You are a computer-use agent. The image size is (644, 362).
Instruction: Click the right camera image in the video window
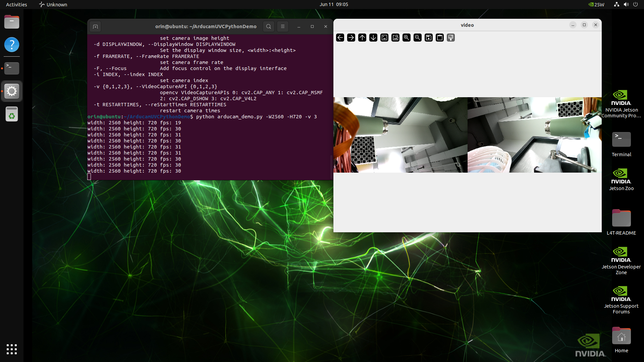click(x=535, y=135)
